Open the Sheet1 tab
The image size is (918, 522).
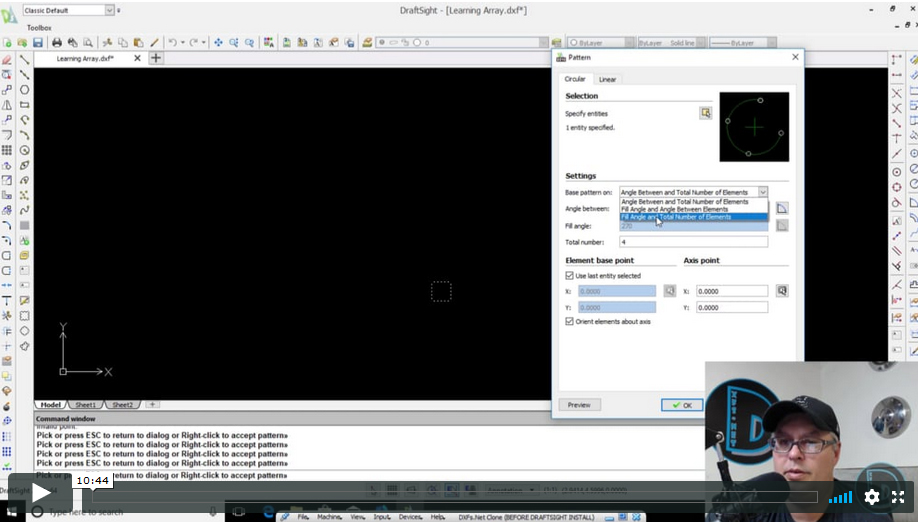tap(85, 404)
